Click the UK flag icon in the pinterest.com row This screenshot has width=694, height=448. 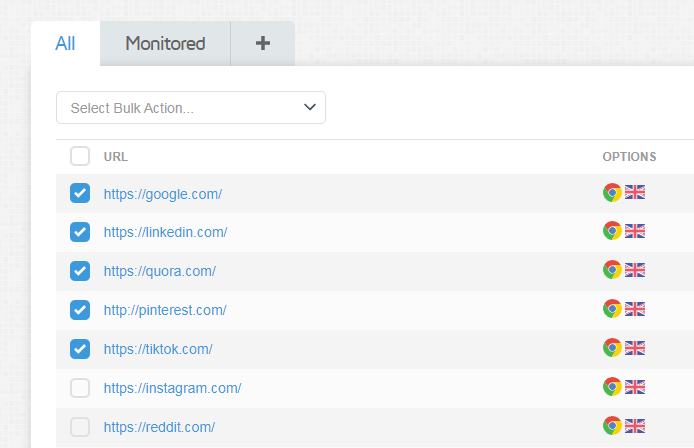635,309
